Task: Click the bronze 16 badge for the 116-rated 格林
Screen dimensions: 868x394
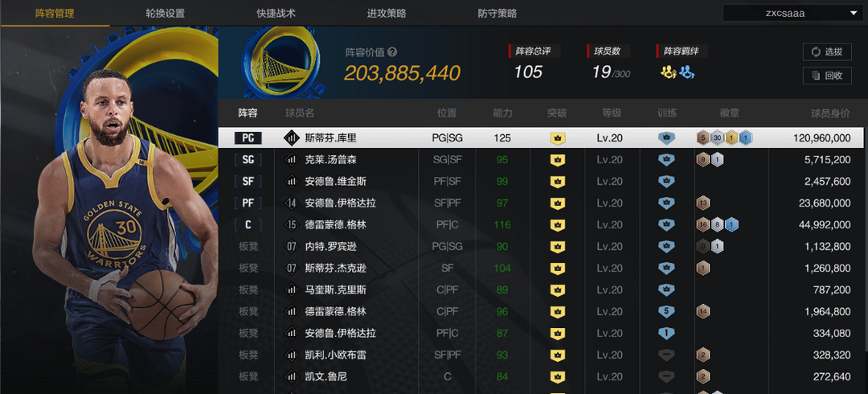Action: tap(703, 224)
